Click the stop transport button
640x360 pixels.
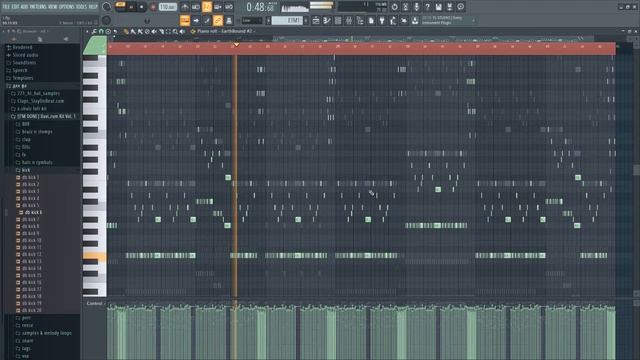[142, 7]
